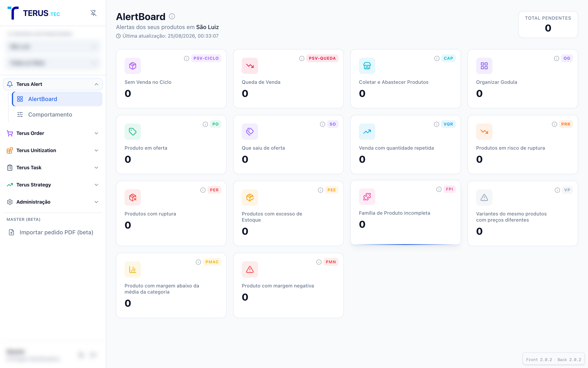Open info icon next to PSV-QUEDA badge
The height and width of the screenshot is (368, 588).
(x=302, y=58)
